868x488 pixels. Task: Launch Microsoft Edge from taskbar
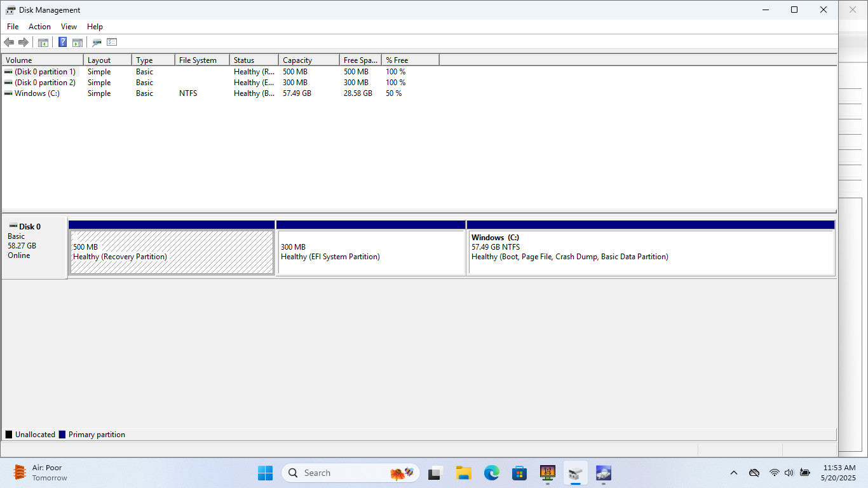coord(491,473)
